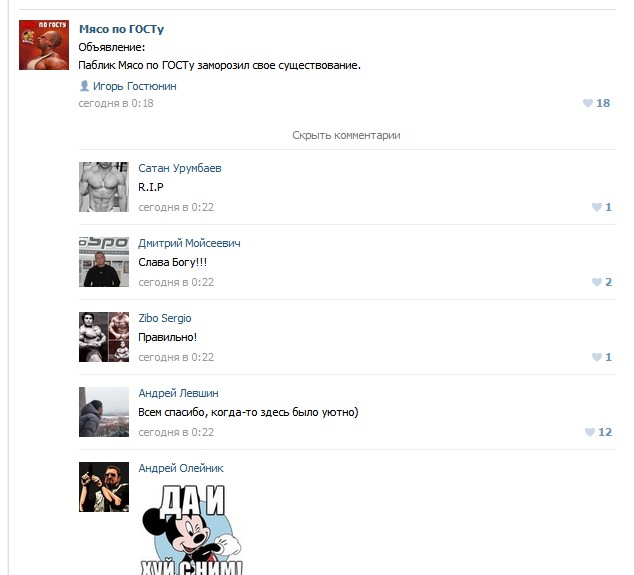Open Андрей Олейник's avatar picture
Viewport: 634px width, 575px height.
coord(104,487)
